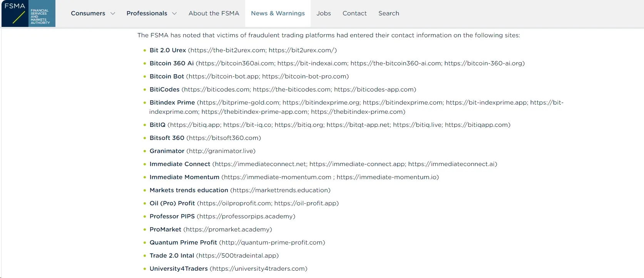
Task: Click the https://500tradeintal.app URL text
Action: point(238,256)
